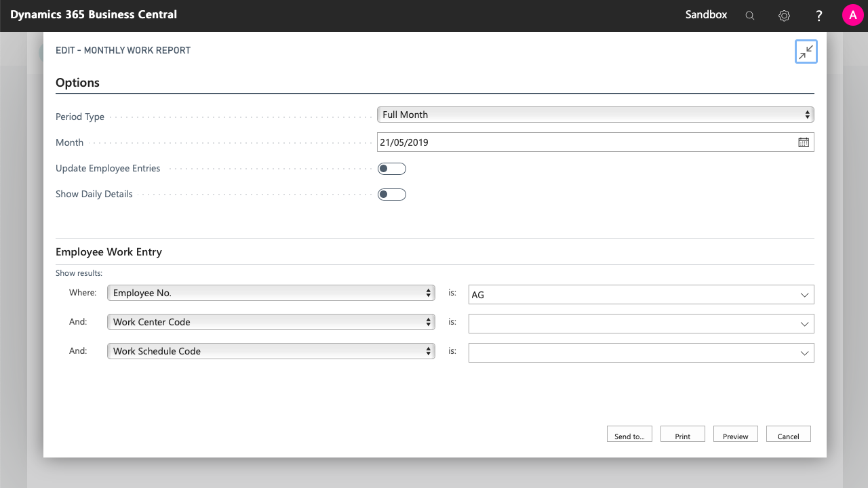Click Send to... for export options
868x488 pixels.
click(629, 436)
